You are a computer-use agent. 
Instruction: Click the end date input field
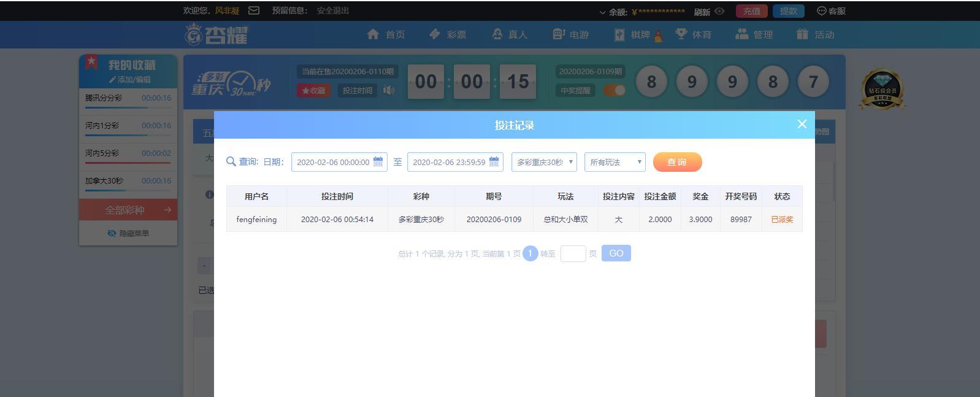[455, 162]
